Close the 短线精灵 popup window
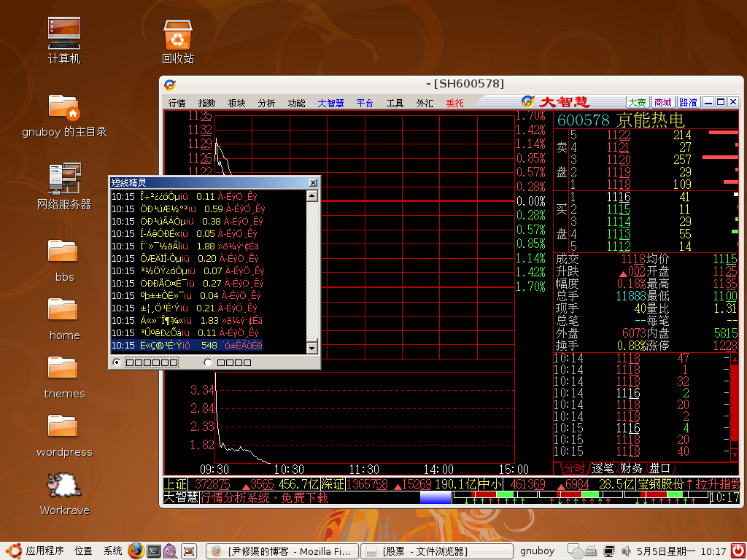Image resolution: width=747 pixels, height=560 pixels. 313,182
